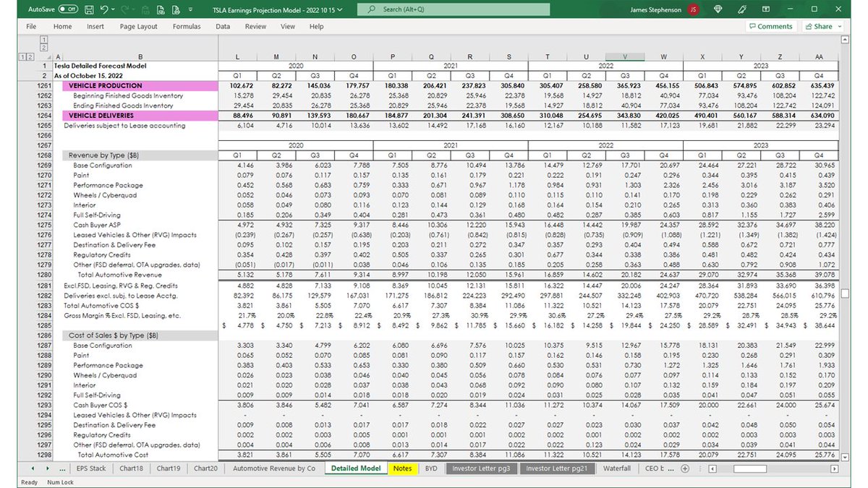The height and width of the screenshot is (488, 868).
Task: Click the horizontal scrollbar right arrow
Action: (834, 468)
